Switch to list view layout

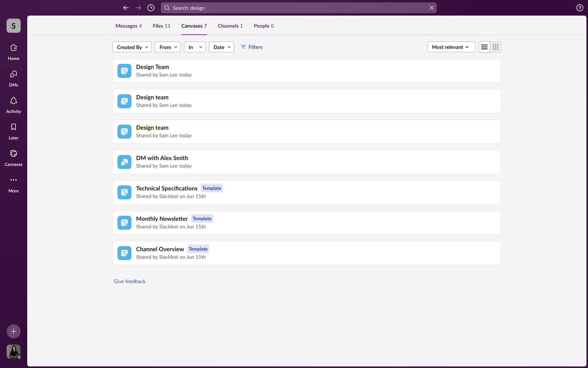coord(484,47)
